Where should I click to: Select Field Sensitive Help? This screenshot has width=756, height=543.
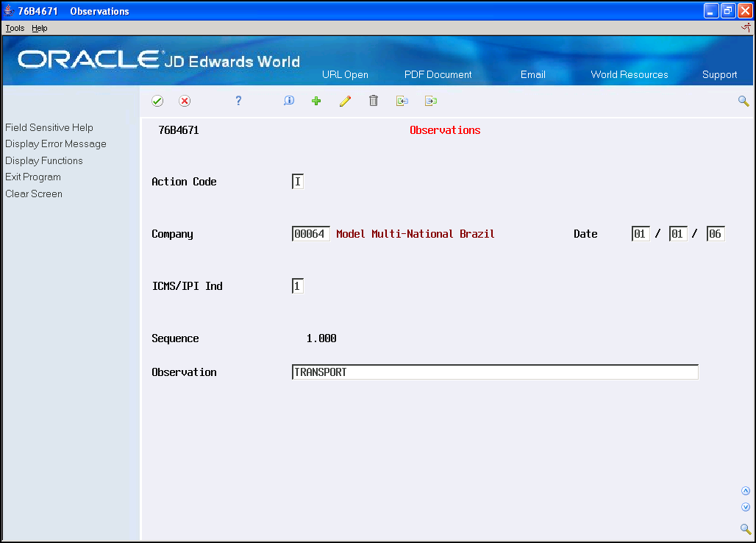[x=49, y=127]
